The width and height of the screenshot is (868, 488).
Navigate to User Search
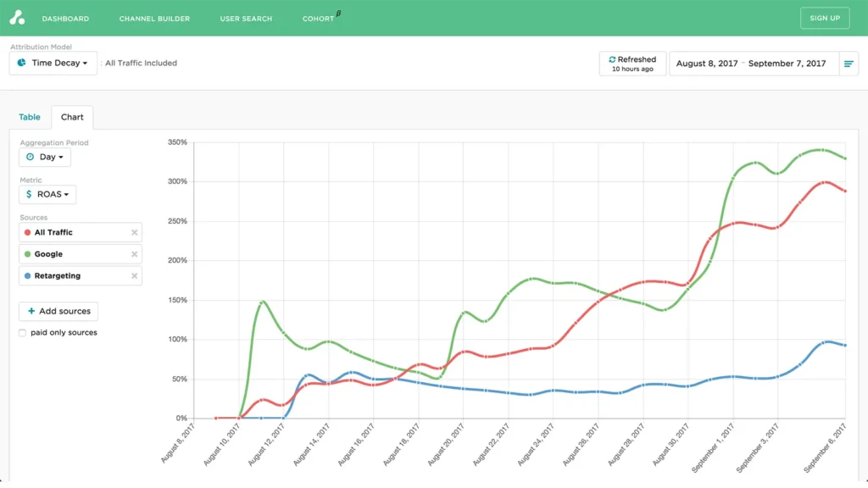[246, 18]
